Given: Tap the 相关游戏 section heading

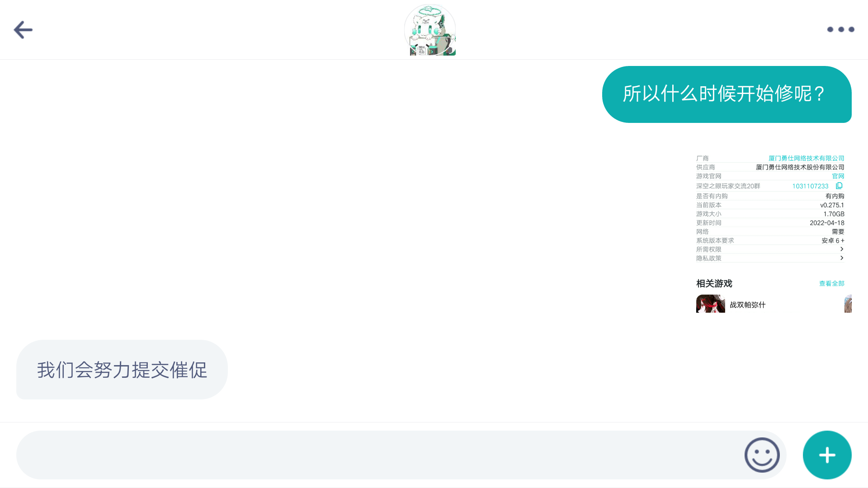Looking at the screenshot, I should 714,283.
